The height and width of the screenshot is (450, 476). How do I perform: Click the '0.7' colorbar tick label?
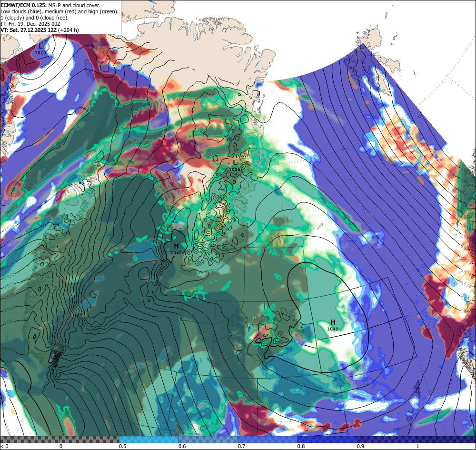click(x=242, y=446)
